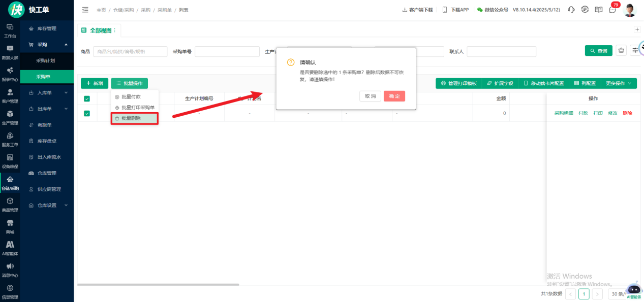Open 客户管理 customer management icon

tap(10, 95)
